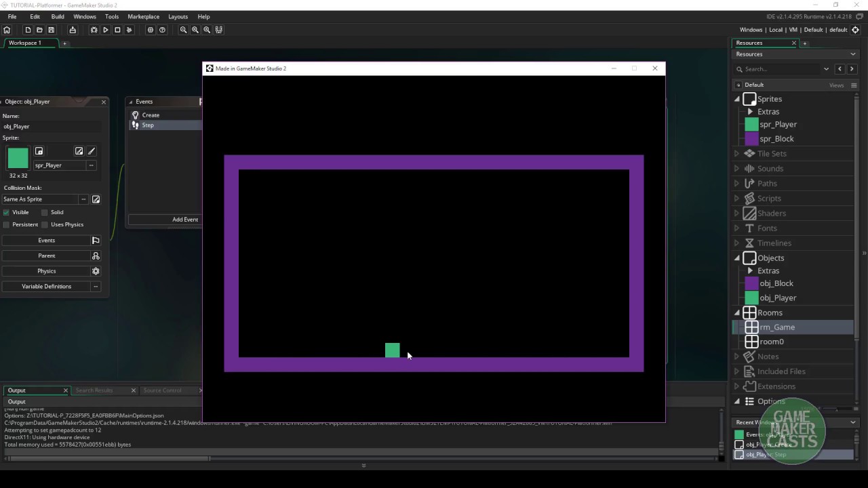The height and width of the screenshot is (488, 868).
Task: Click the parent hierarchy icon
Action: (96, 256)
